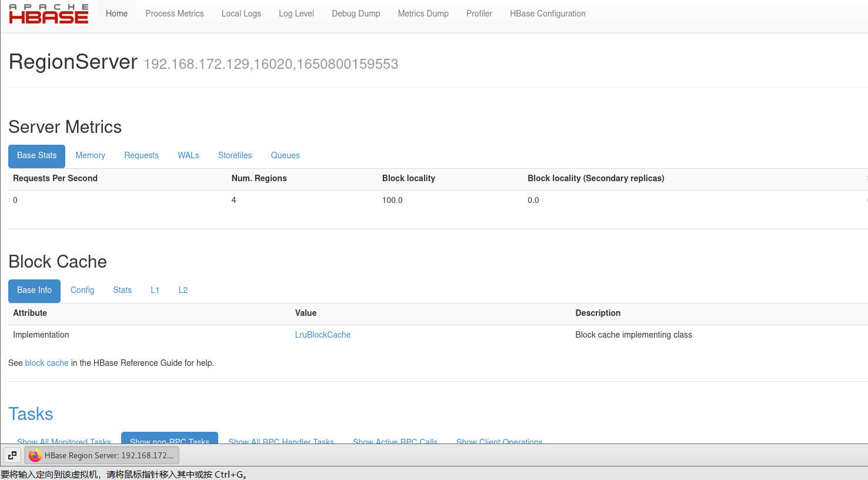
Task: Click the Block locality column header
Action: point(409,178)
